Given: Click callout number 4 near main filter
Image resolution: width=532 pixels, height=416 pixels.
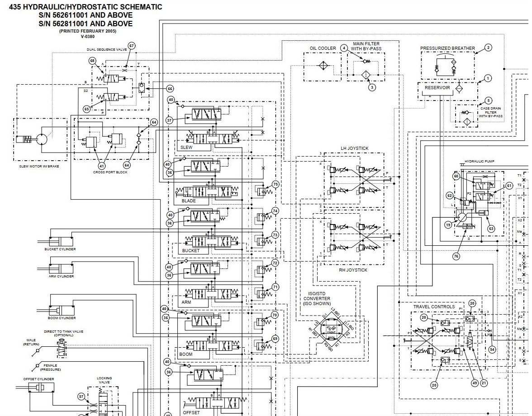Looking at the screenshot, I should point(344,48).
